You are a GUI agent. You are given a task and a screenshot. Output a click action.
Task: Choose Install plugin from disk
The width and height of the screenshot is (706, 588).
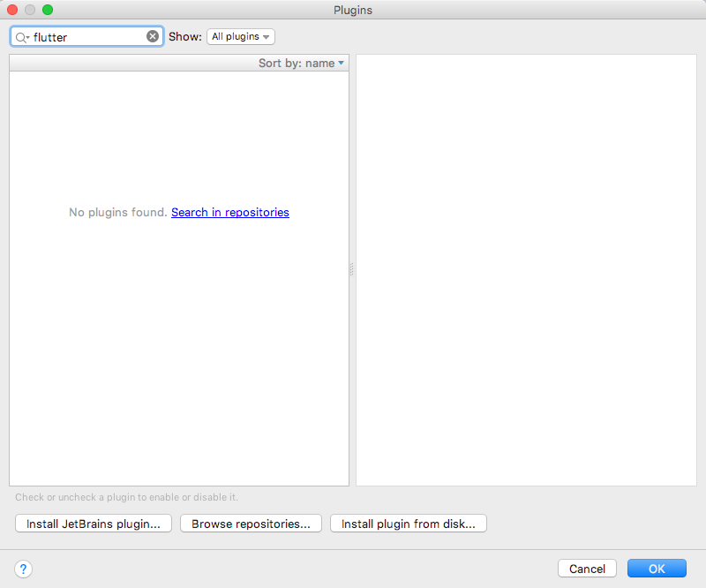pos(408,524)
